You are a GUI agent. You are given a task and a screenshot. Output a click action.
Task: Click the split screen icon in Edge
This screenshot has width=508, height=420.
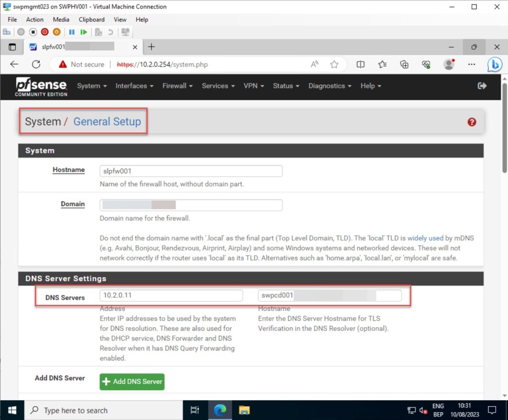coord(361,65)
